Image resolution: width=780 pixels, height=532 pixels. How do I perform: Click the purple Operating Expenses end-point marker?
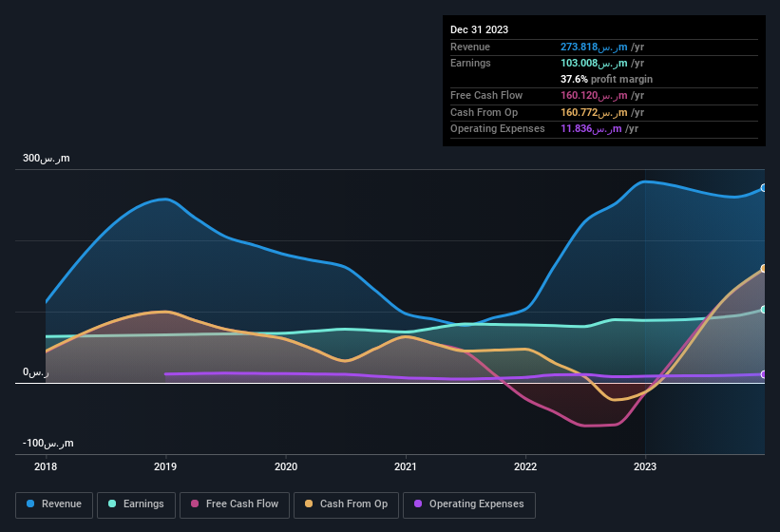764,374
